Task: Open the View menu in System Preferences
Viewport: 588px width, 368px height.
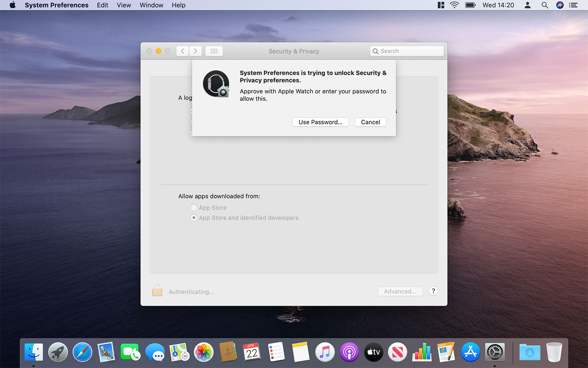Action: tap(124, 5)
